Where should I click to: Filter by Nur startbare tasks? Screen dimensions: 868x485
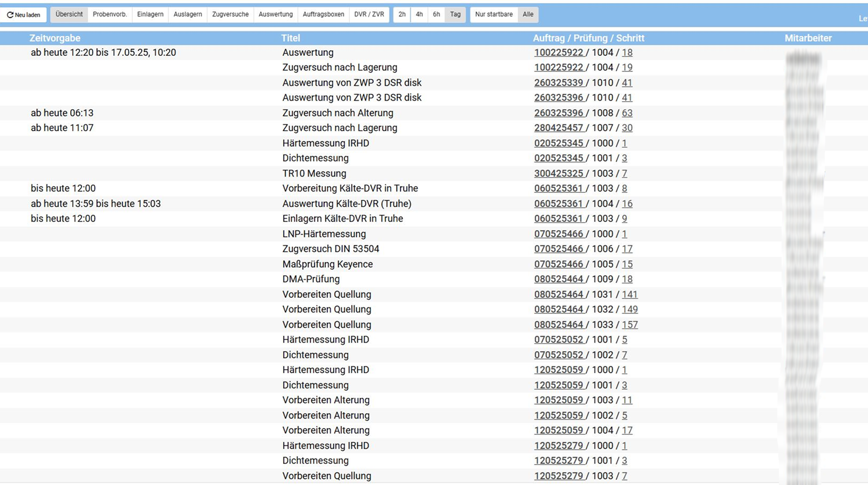(x=494, y=15)
